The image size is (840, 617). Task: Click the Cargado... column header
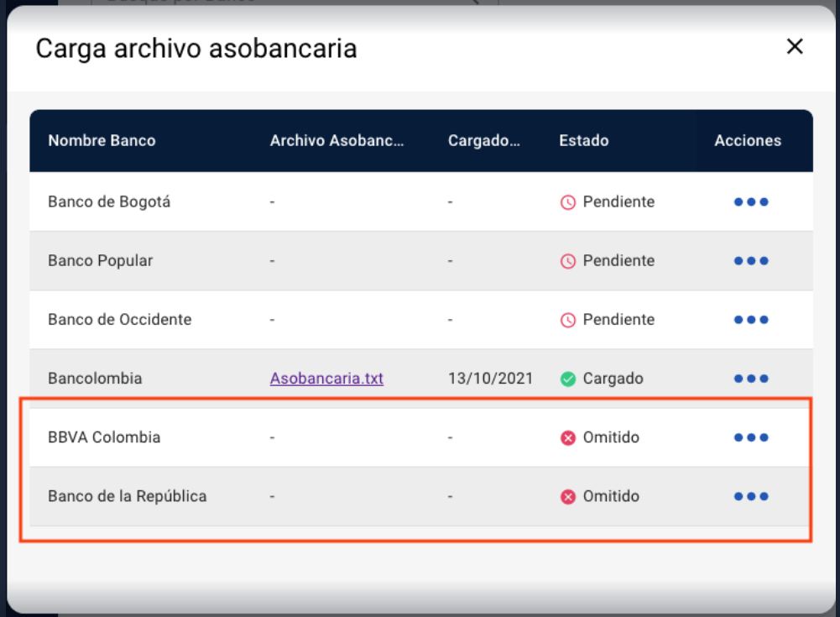click(483, 140)
